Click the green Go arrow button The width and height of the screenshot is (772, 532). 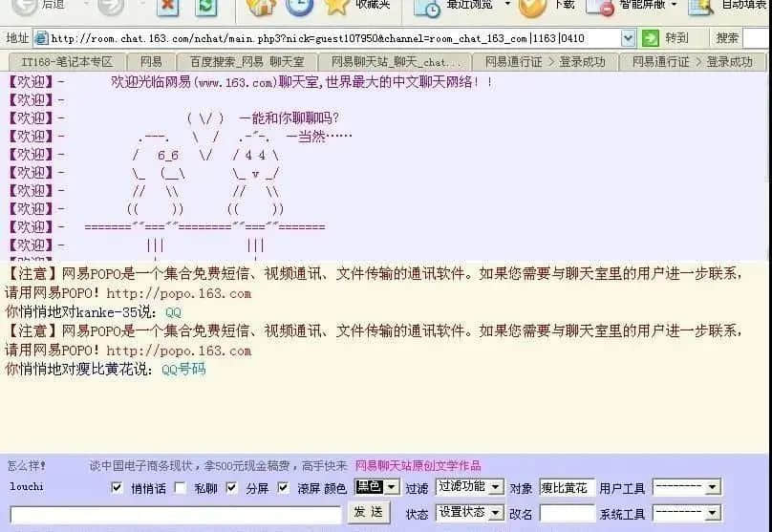[651, 38]
